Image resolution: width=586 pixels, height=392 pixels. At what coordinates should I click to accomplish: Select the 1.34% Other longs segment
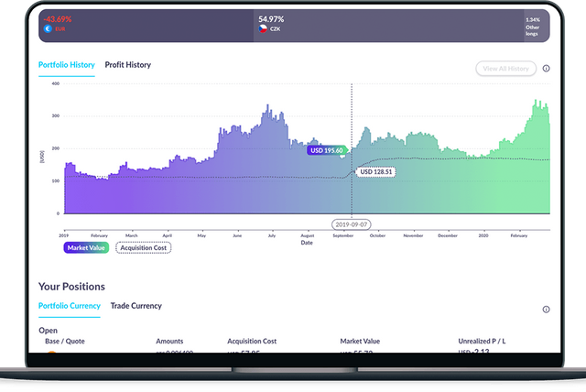[x=537, y=26]
